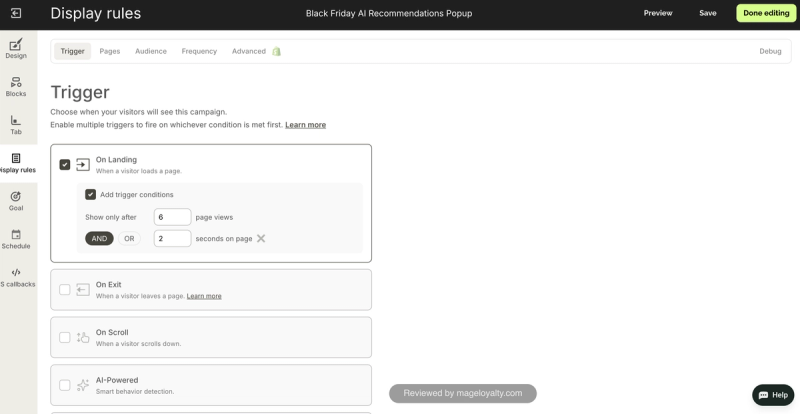The width and height of the screenshot is (800, 414).
Task: Uncheck Add trigger conditions
Action: point(90,194)
